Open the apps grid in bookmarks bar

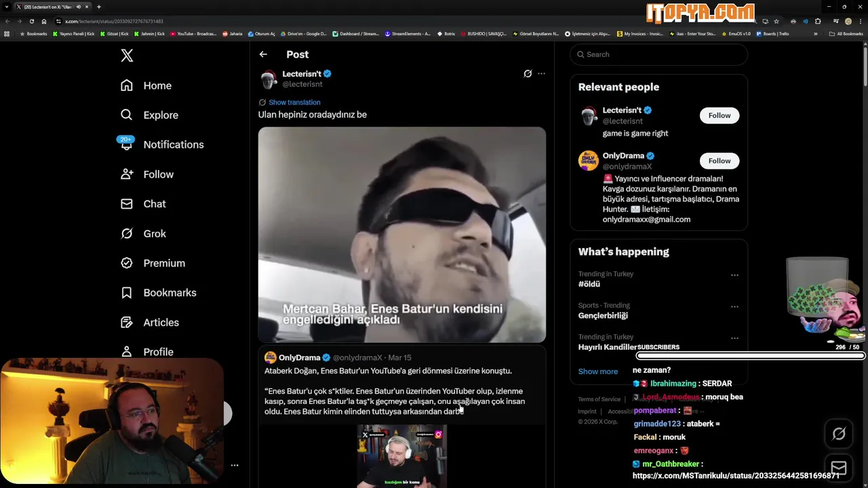[7, 33]
